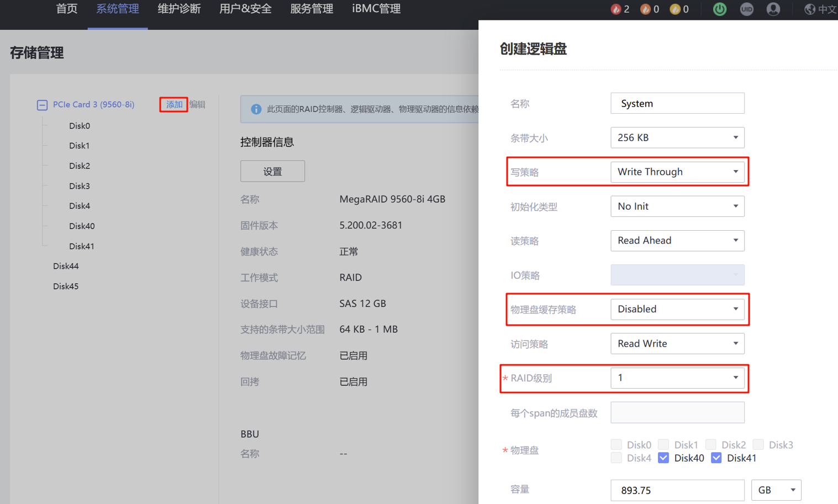Click the green power button icon
This screenshot has height=504, width=838.
tap(719, 9)
